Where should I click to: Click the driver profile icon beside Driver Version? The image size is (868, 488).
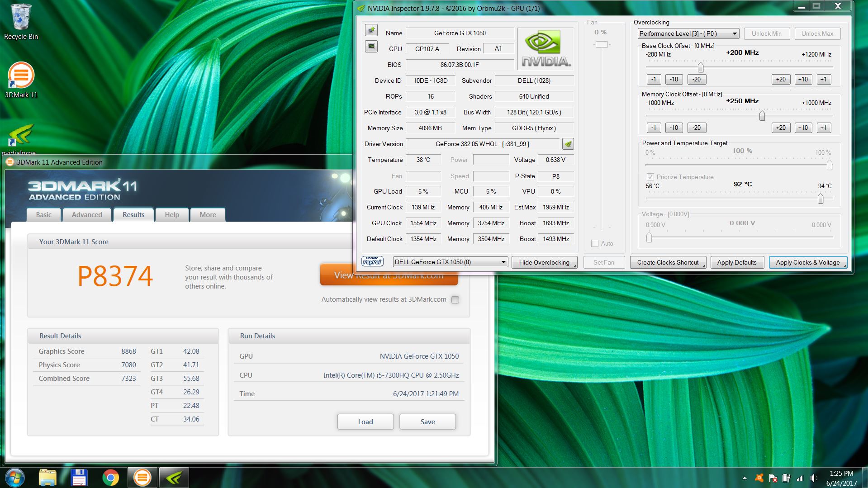(568, 144)
